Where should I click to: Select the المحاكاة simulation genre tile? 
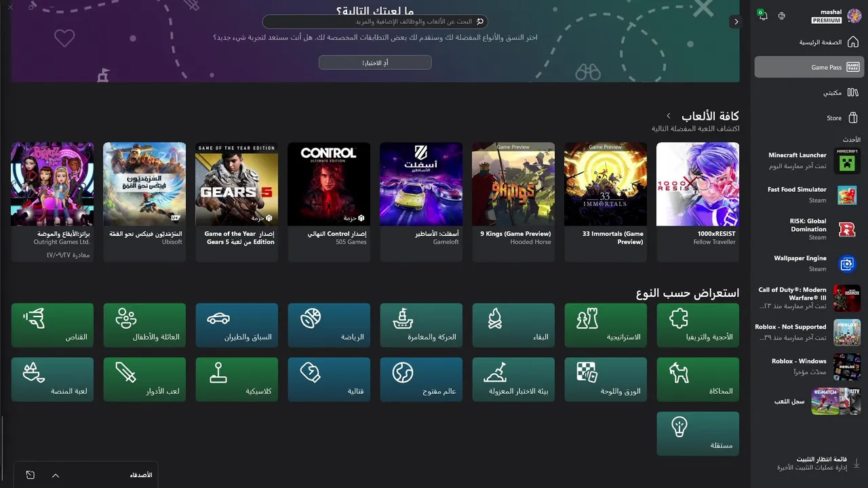pos(698,380)
